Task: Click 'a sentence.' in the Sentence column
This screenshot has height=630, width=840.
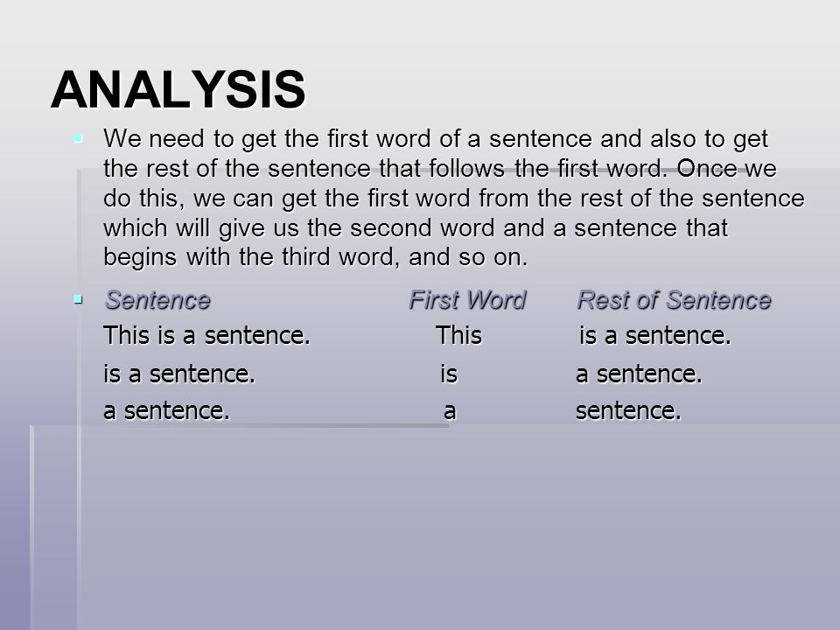Action: coord(166,411)
